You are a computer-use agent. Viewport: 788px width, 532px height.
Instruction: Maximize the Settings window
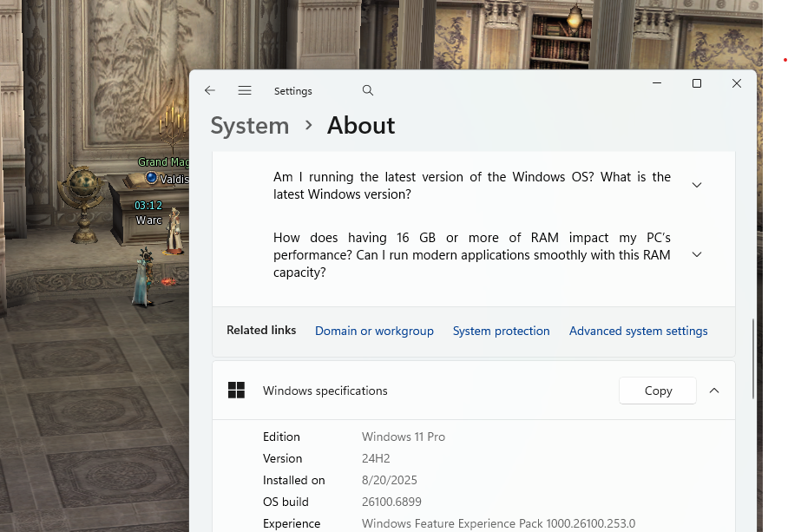point(696,83)
